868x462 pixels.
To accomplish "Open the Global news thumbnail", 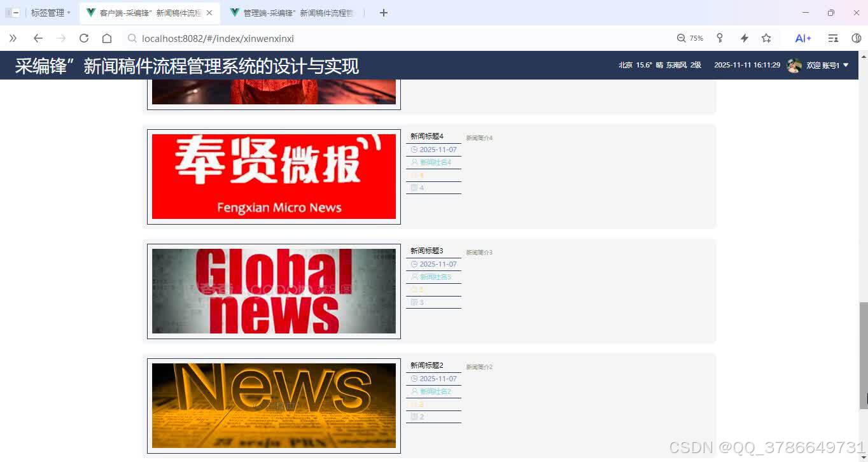I will pos(274,291).
